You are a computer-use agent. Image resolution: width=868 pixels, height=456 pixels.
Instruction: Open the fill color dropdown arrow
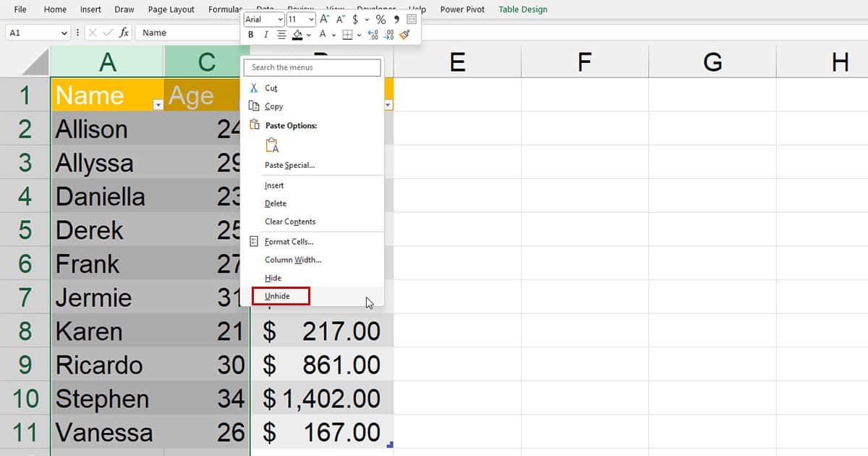click(x=309, y=35)
